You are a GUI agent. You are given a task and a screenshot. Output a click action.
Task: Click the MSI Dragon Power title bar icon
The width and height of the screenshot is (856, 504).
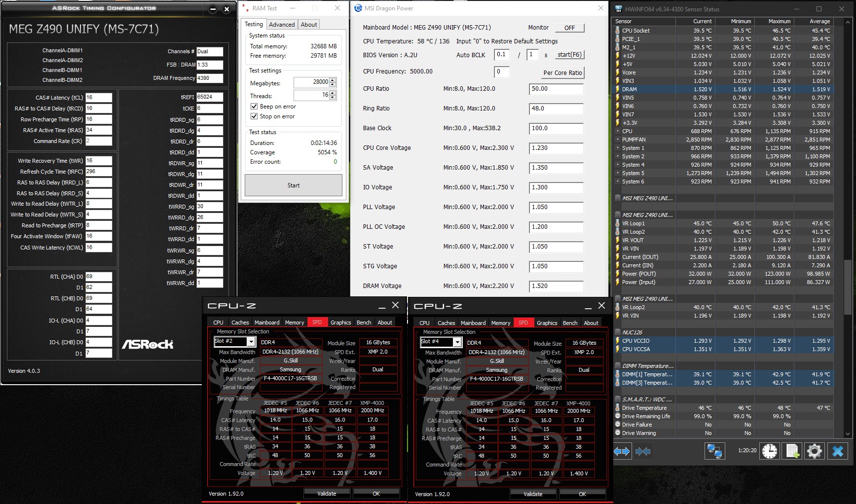point(358,8)
